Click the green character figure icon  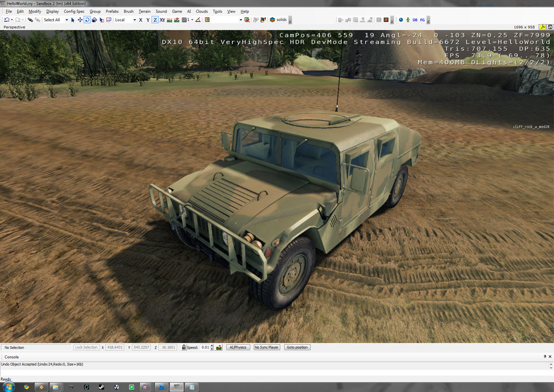pos(408,20)
